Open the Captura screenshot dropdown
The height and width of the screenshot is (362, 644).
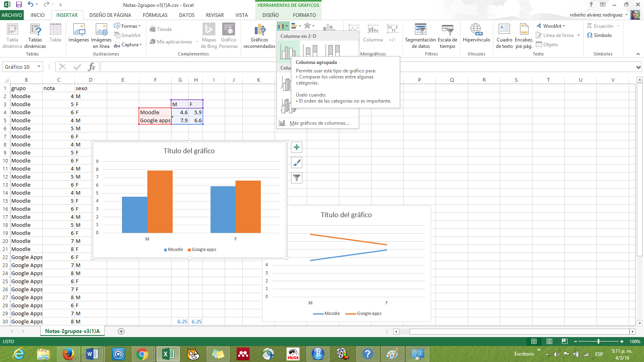point(128,45)
